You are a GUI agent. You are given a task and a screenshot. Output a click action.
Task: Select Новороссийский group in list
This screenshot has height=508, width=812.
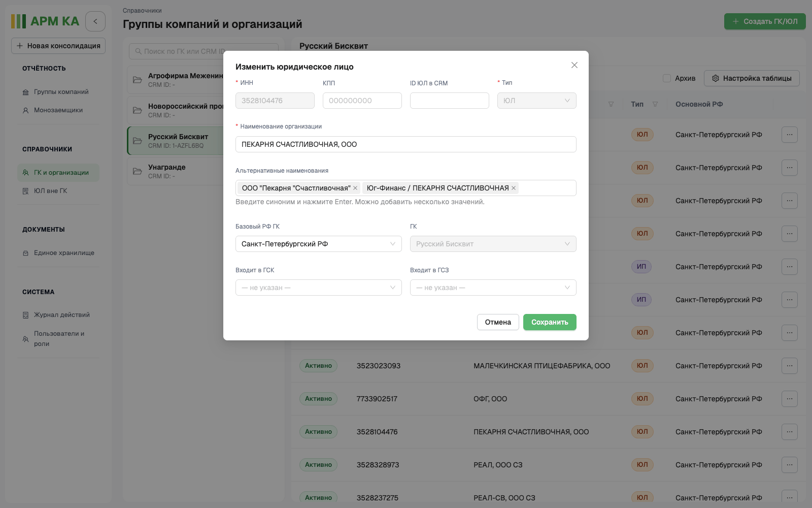point(176,110)
